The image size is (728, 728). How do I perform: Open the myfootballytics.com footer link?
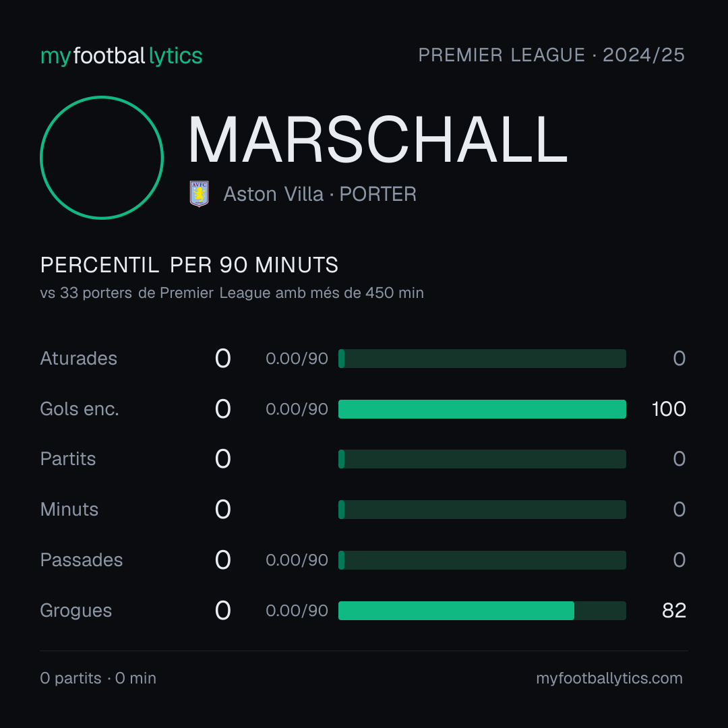point(609,678)
